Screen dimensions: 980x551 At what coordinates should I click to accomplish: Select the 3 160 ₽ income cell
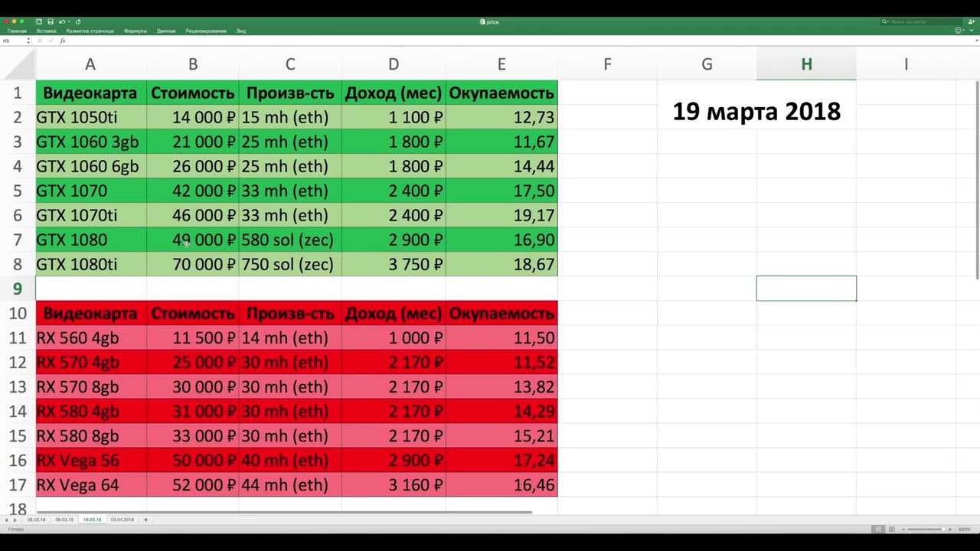point(394,484)
